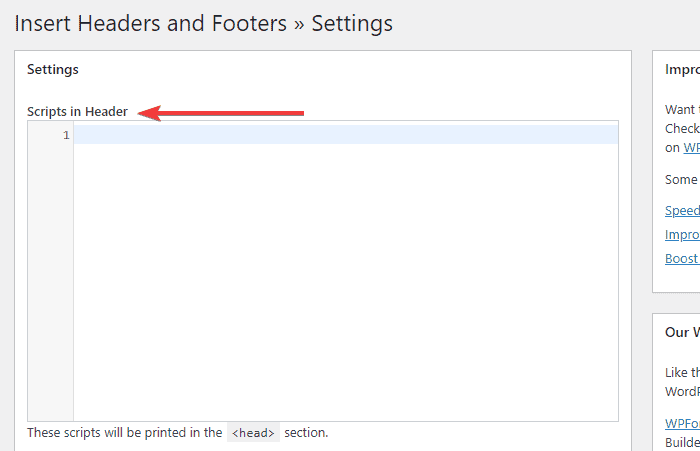Viewport: 700px width, 451px height.
Task: Open the "Speed" link in the sidebar
Action: pos(682,211)
